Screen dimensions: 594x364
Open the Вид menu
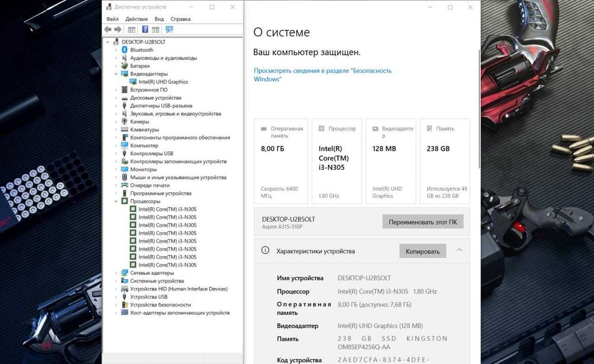[x=159, y=18]
